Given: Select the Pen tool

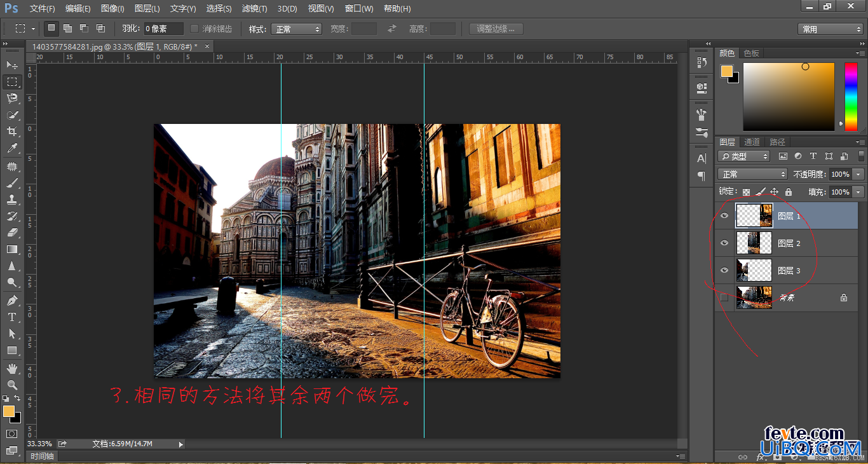Looking at the screenshot, I should click(x=12, y=301).
